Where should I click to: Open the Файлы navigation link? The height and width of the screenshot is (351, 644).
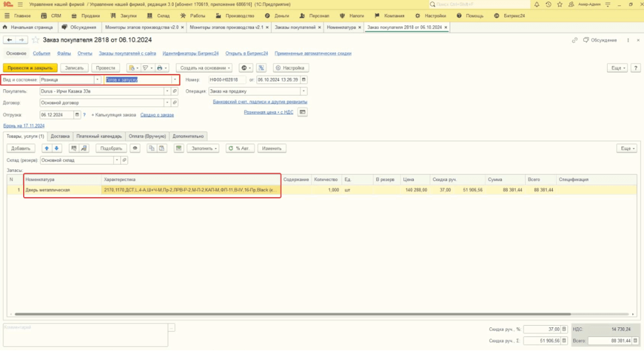tap(63, 54)
